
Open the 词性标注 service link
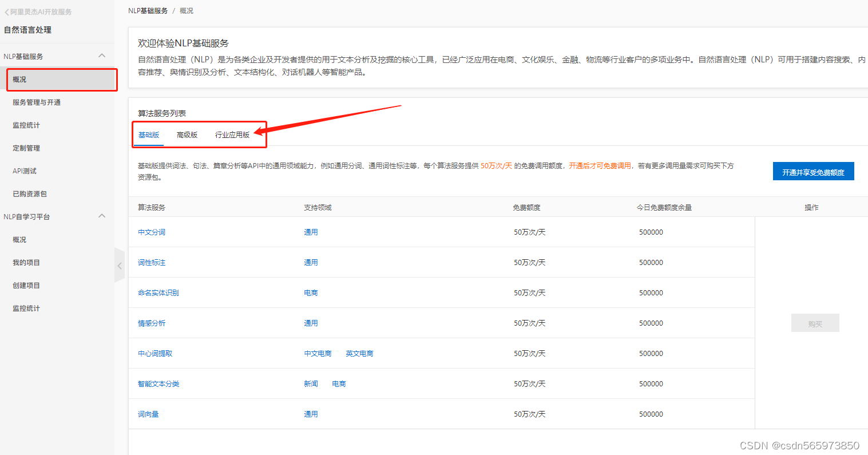151,262
